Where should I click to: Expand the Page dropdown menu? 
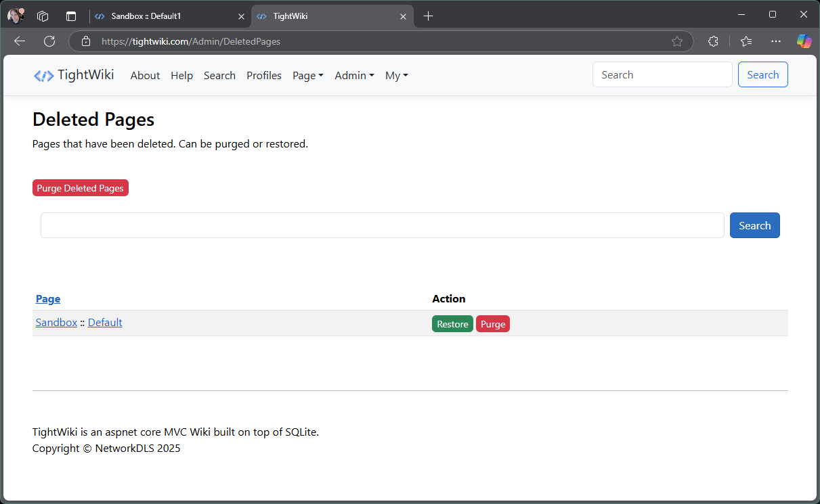tap(308, 76)
